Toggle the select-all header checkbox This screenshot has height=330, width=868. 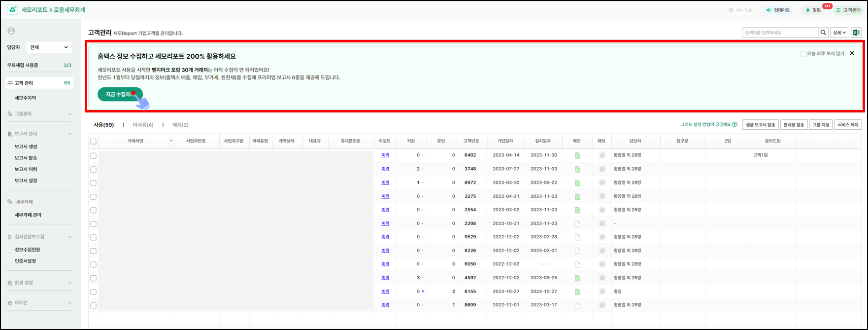click(x=94, y=142)
